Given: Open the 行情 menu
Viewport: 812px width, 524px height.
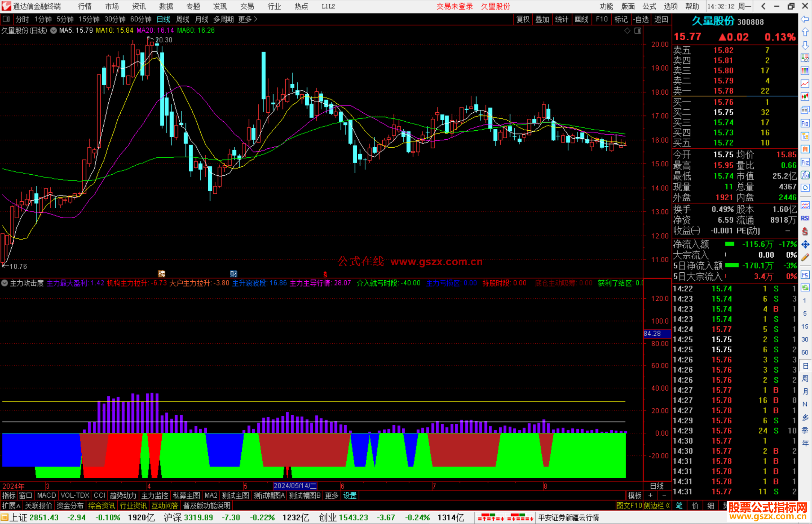Looking at the screenshot, I should (85, 6).
